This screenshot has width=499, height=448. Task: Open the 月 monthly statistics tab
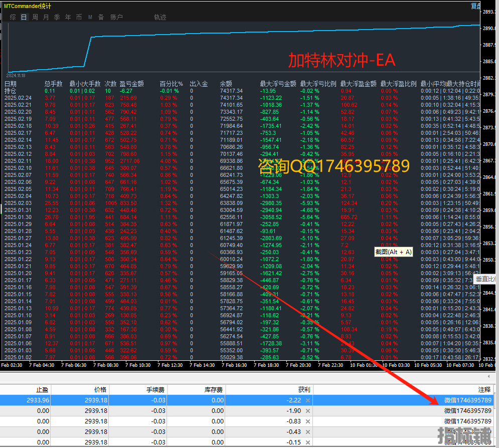click(46, 17)
